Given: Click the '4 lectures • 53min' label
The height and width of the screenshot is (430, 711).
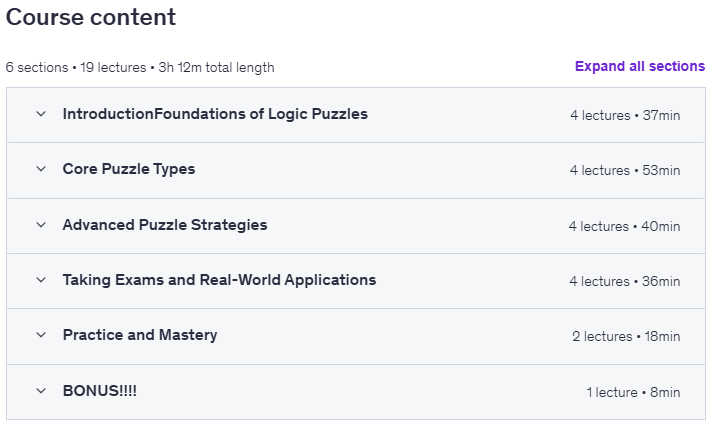Looking at the screenshot, I should (625, 171).
